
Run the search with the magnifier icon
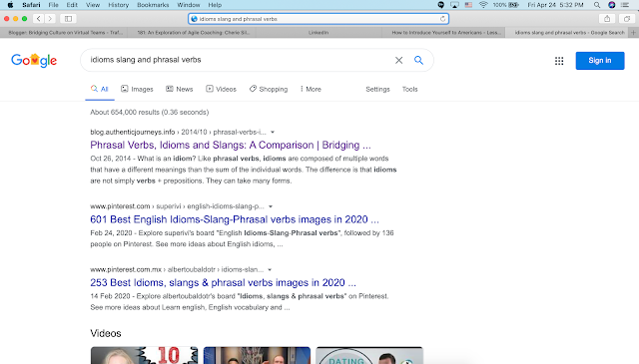point(418,60)
